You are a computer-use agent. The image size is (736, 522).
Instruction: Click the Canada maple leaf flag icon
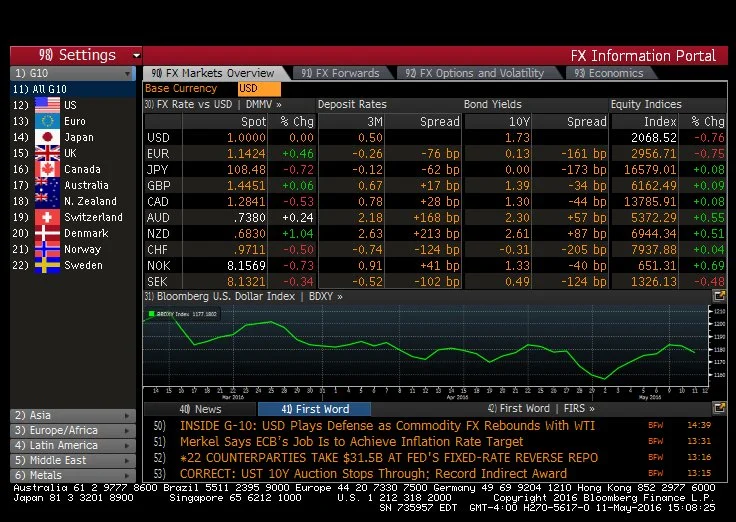coord(47,169)
